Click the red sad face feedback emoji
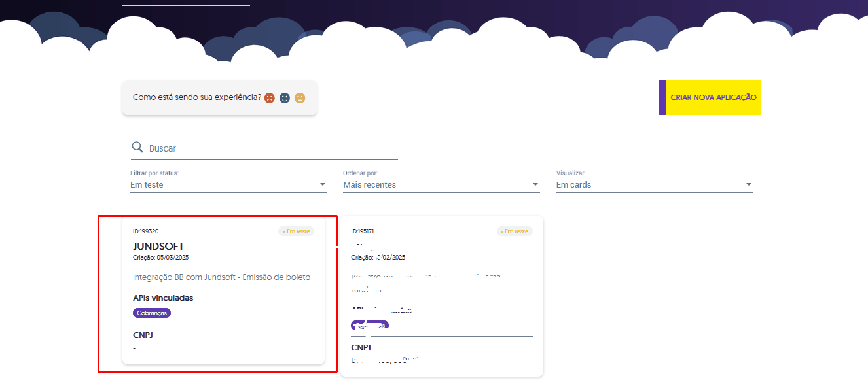 coord(269,98)
